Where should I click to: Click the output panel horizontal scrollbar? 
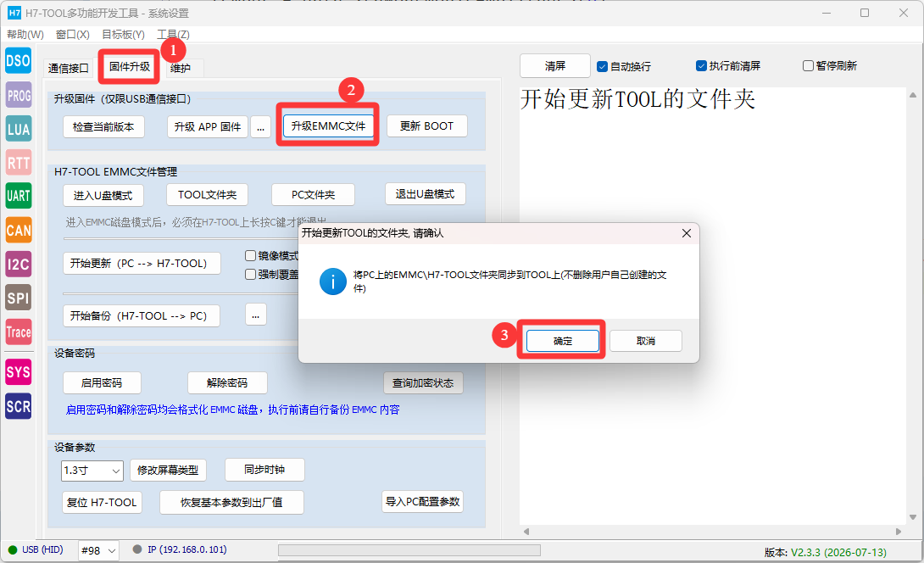point(712,532)
